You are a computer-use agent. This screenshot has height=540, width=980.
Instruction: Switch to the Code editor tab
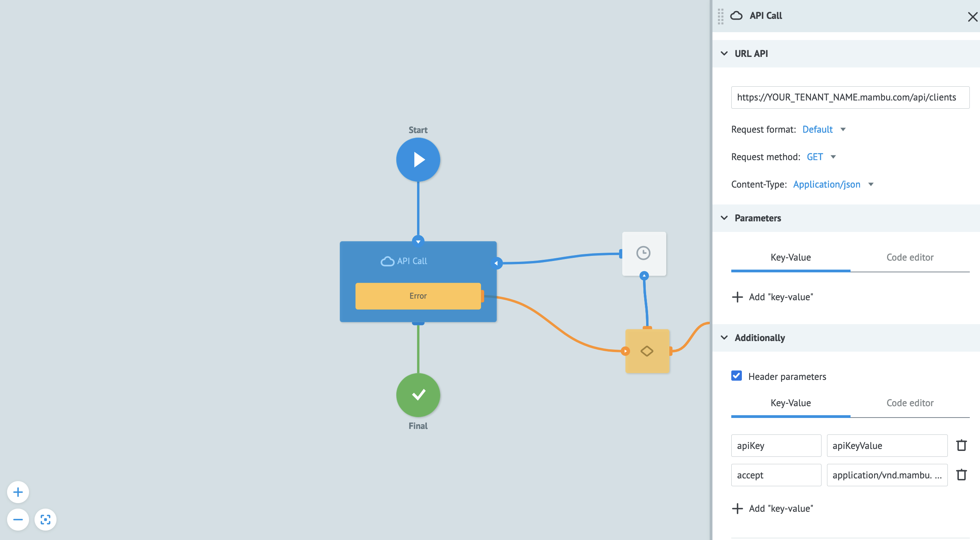(x=910, y=257)
